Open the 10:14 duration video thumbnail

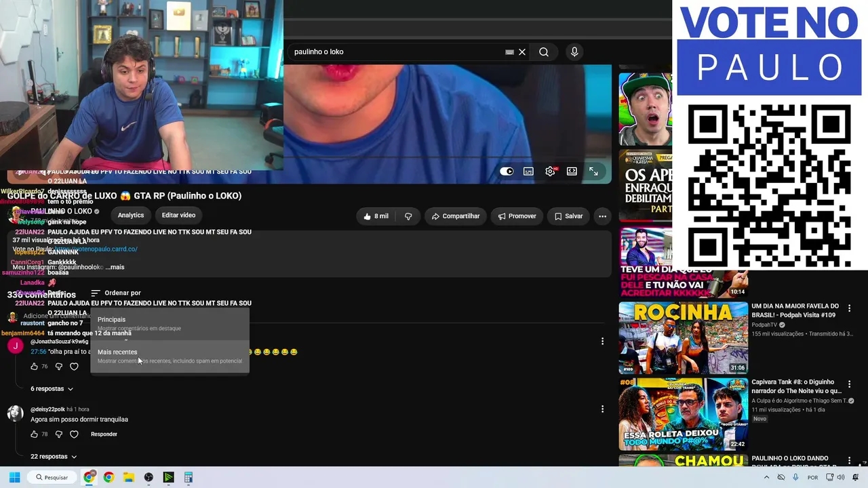683,262
